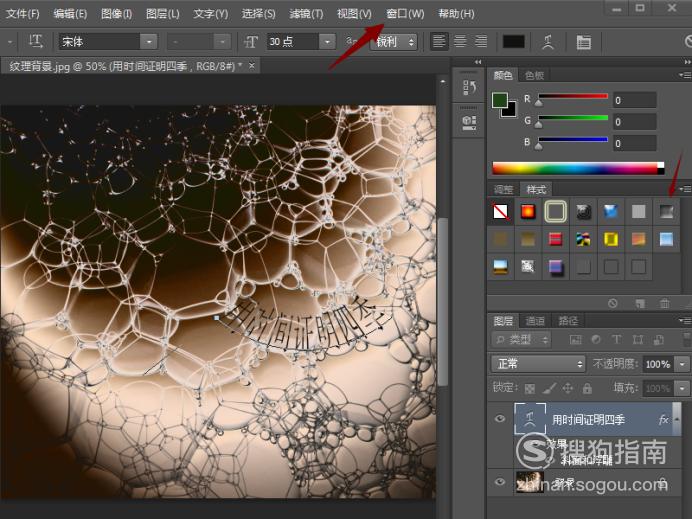692x519 pixels.
Task: Click the clear style icon in styles panel
Action: 613,303
